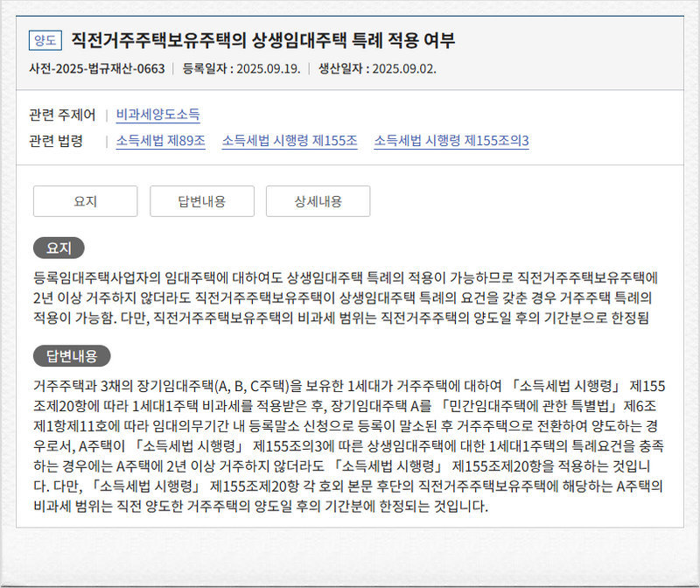This screenshot has width=700, height=588.
Task: Follow the 소득세법 시행령 제155조 link
Action: tap(289, 140)
